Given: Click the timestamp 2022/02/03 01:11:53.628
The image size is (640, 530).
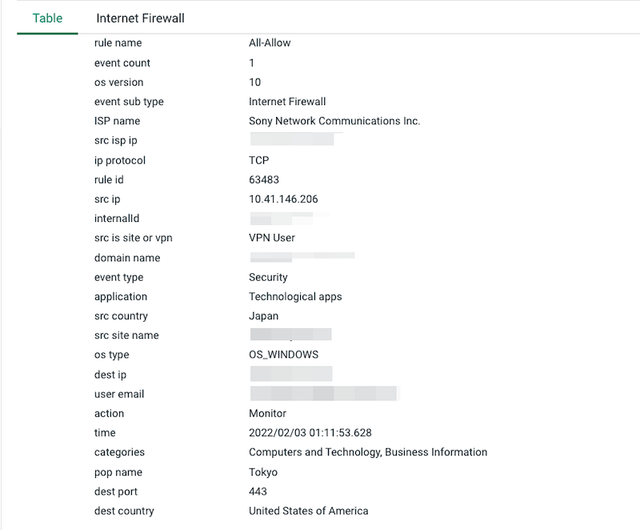Looking at the screenshot, I should (x=310, y=433).
